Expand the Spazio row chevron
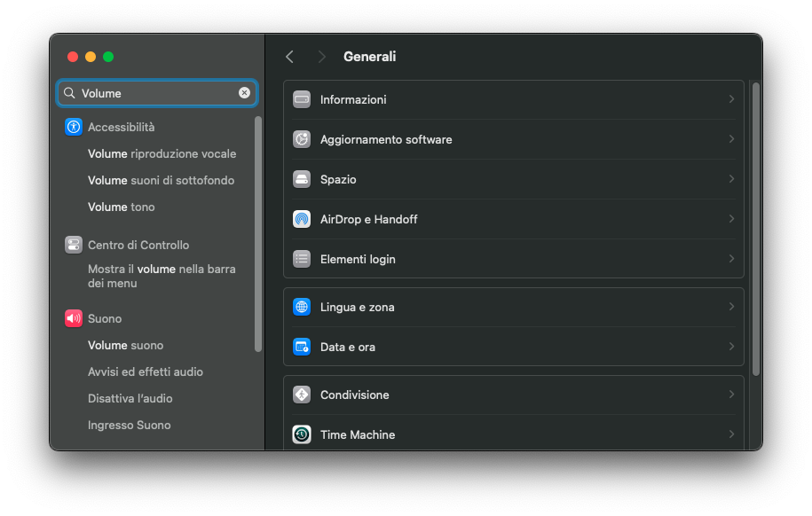Screen dimensions: 812x516 (731, 179)
